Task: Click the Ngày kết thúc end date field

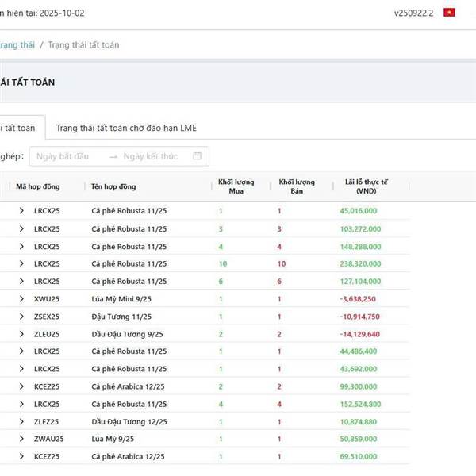Action: [151, 156]
